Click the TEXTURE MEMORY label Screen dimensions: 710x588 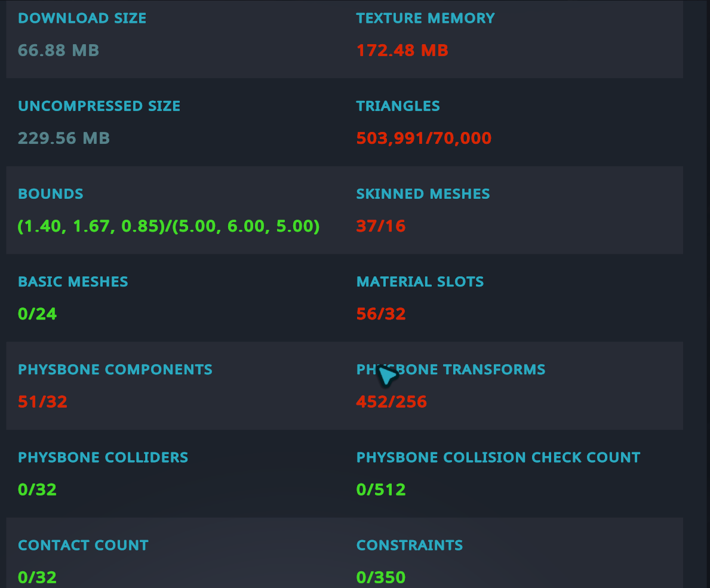(x=425, y=18)
